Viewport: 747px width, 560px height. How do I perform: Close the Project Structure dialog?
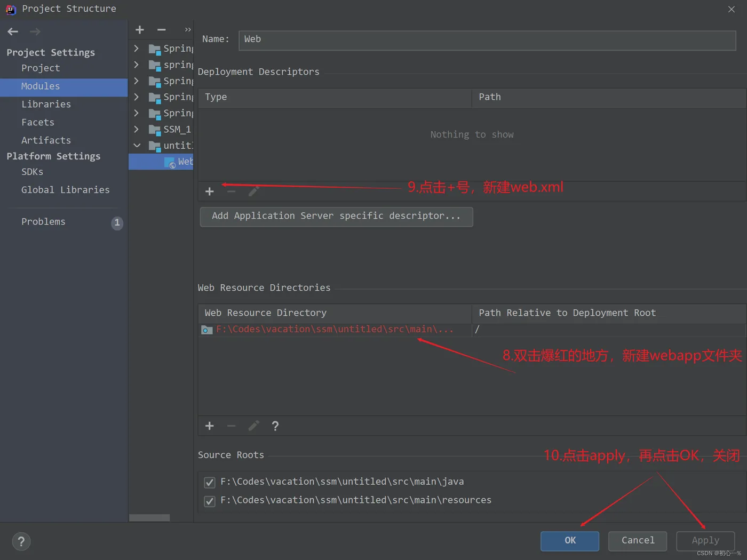[x=732, y=9]
